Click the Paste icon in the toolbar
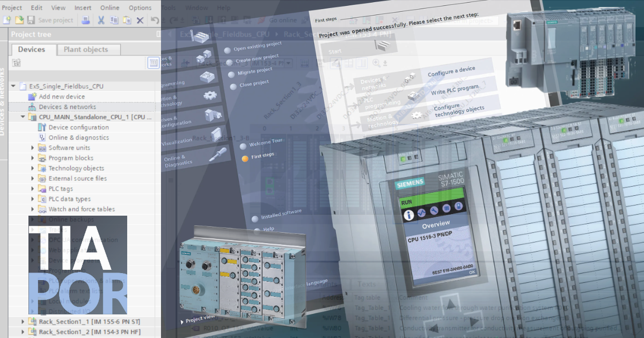Screen dimensions: 644x338 click(127, 20)
